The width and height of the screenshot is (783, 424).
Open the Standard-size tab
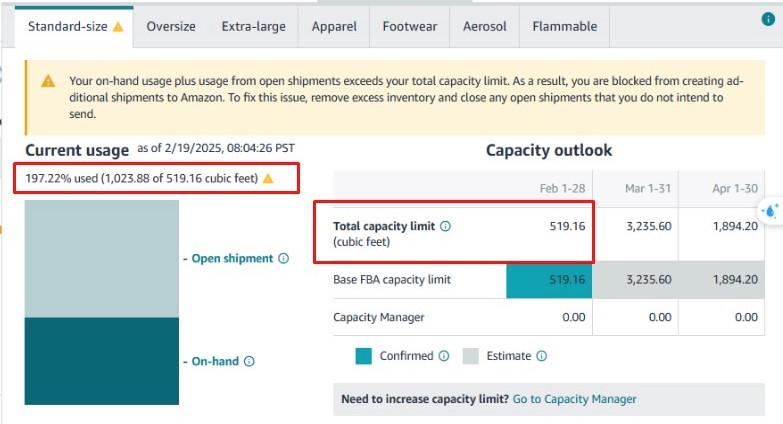click(74, 26)
